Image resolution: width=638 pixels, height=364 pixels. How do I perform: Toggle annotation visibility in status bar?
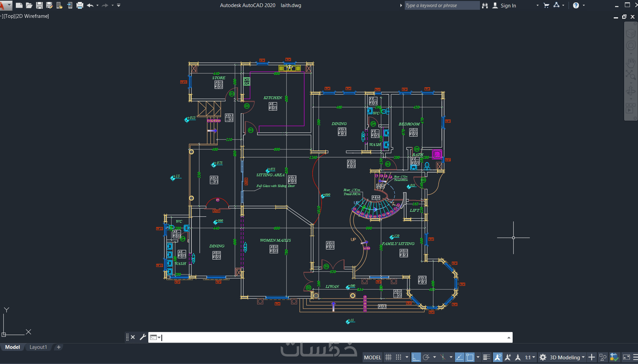pyautogui.click(x=498, y=357)
